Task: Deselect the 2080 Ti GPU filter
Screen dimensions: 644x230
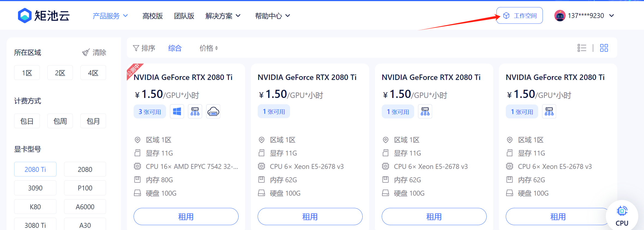Action: [x=35, y=169]
